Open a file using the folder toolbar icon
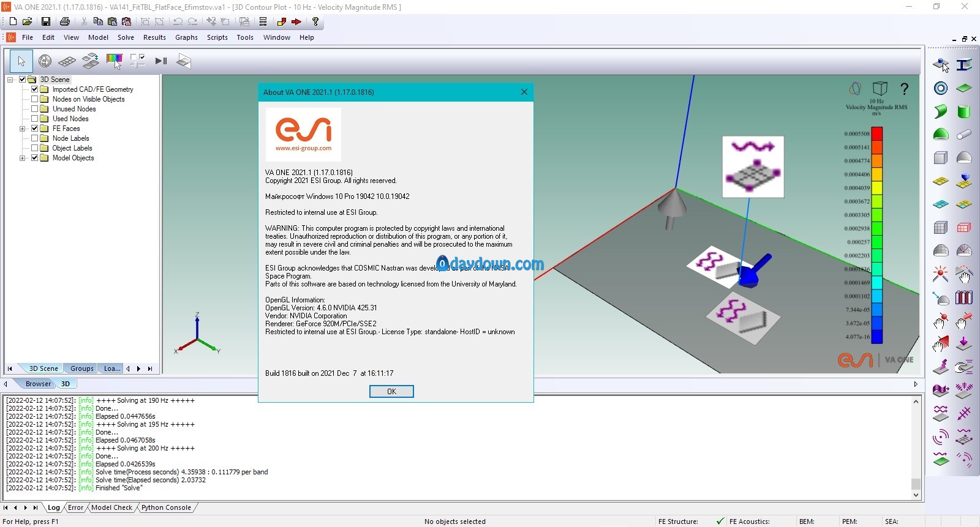Image resolution: width=980 pixels, height=527 pixels. click(28, 21)
